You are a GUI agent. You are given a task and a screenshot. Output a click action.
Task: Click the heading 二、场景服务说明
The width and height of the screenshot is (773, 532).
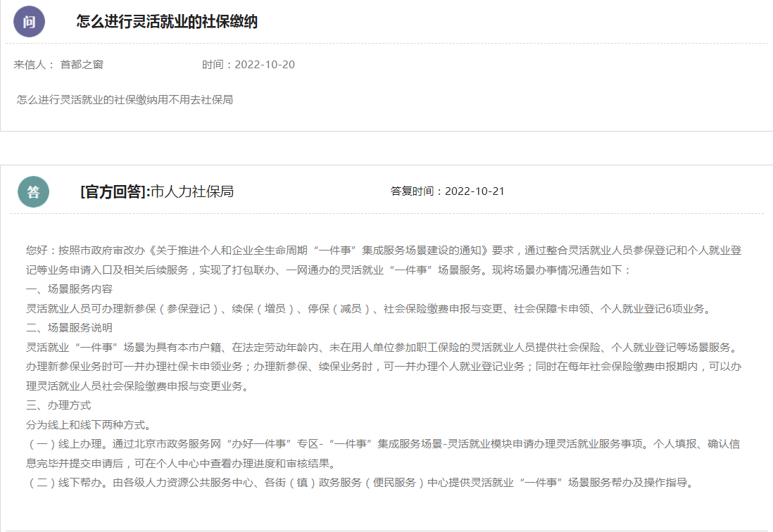[70, 328]
